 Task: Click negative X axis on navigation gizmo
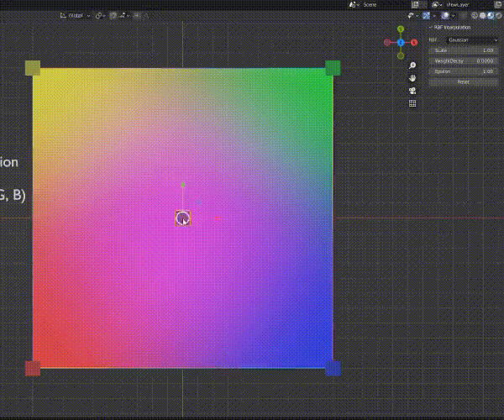point(387,42)
